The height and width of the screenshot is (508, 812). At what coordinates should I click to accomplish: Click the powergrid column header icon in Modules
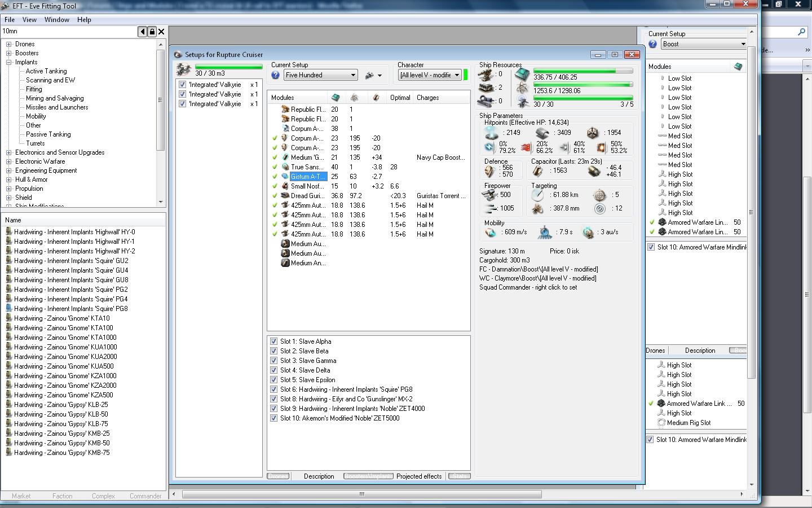(354, 98)
